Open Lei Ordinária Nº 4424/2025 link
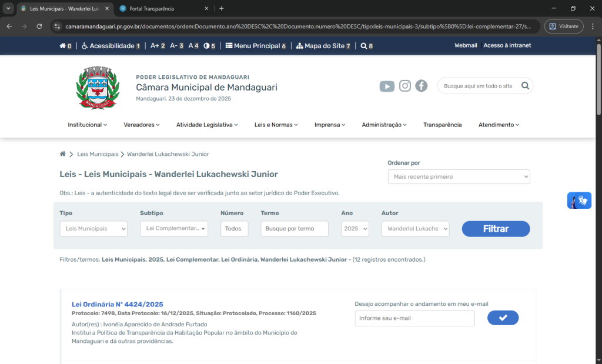The width and height of the screenshot is (602, 364). click(118, 304)
